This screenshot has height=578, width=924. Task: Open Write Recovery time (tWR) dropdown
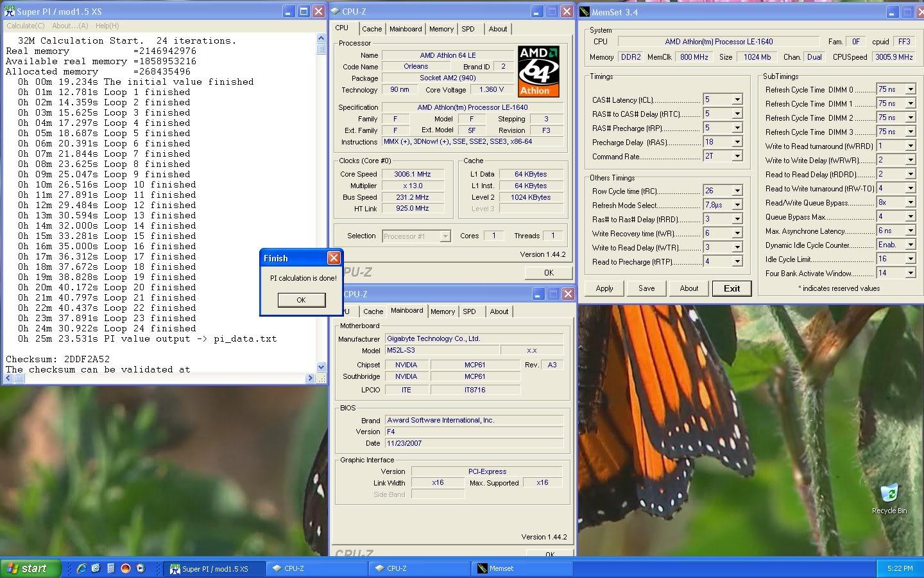[737, 233]
